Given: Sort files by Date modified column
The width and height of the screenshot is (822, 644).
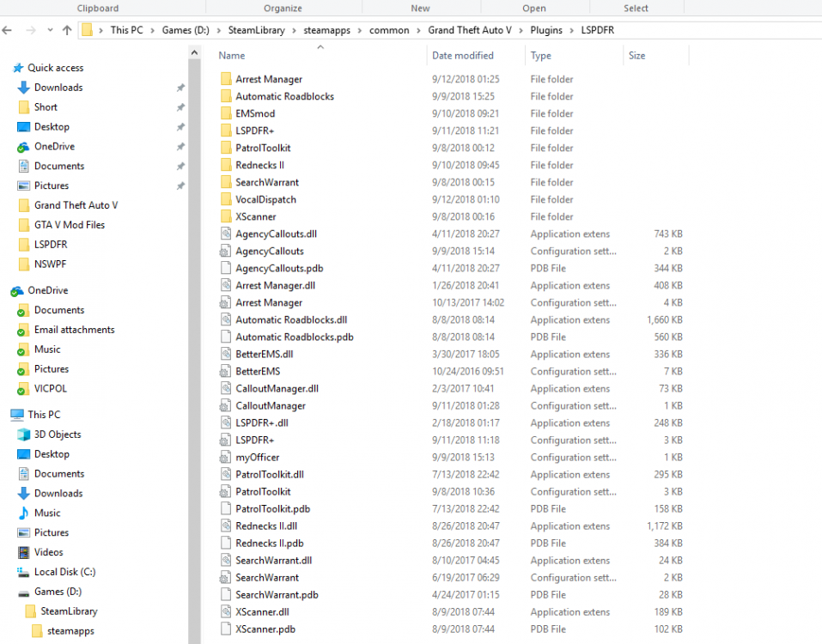Looking at the screenshot, I should 462,56.
